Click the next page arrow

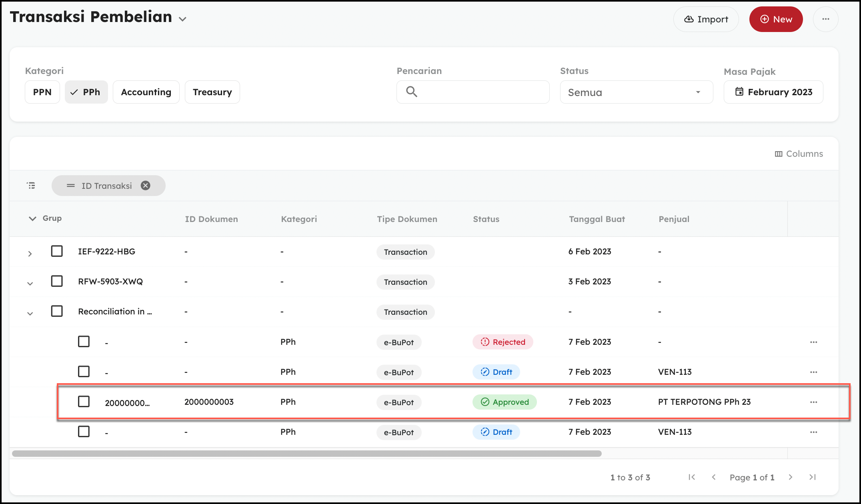pyautogui.click(x=791, y=477)
